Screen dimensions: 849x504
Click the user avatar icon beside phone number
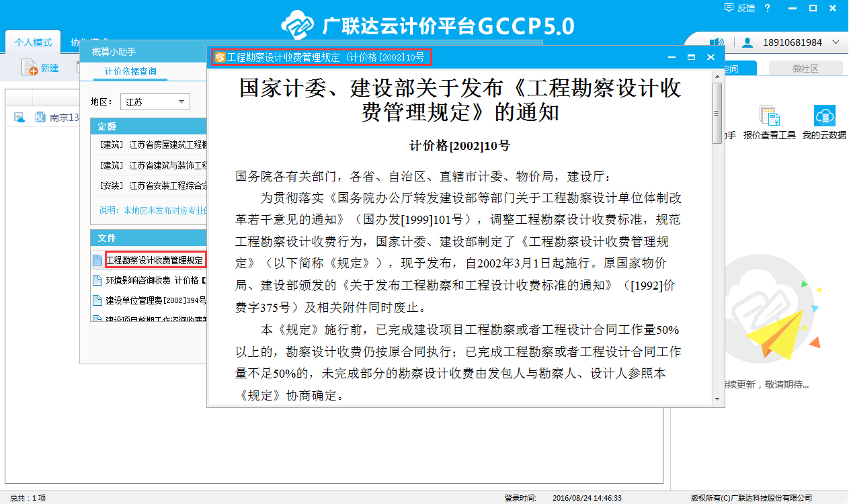[747, 42]
